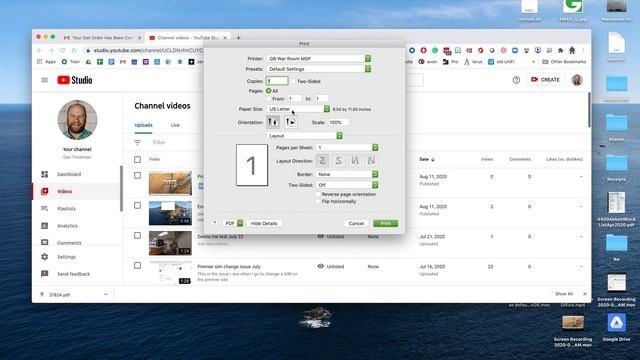The width and height of the screenshot is (640, 360).
Task: Click the YouTube Studio logo
Action: [x=75, y=80]
